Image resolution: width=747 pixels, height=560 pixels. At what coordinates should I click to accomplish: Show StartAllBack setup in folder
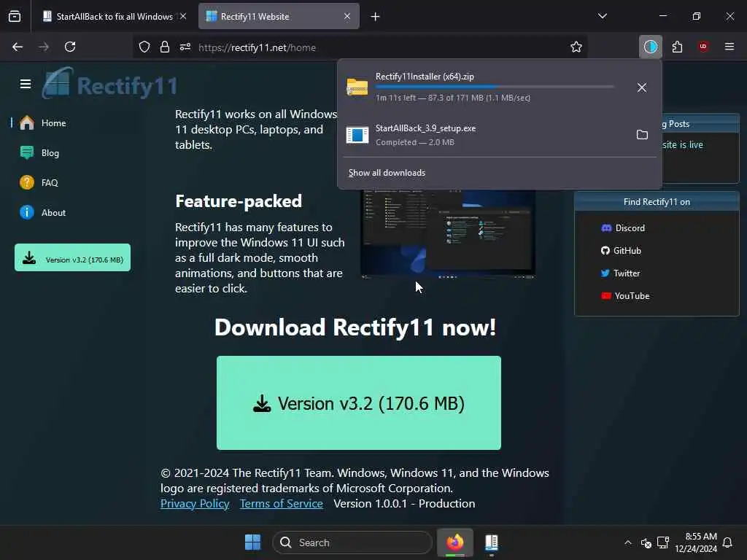(x=642, y=135)
